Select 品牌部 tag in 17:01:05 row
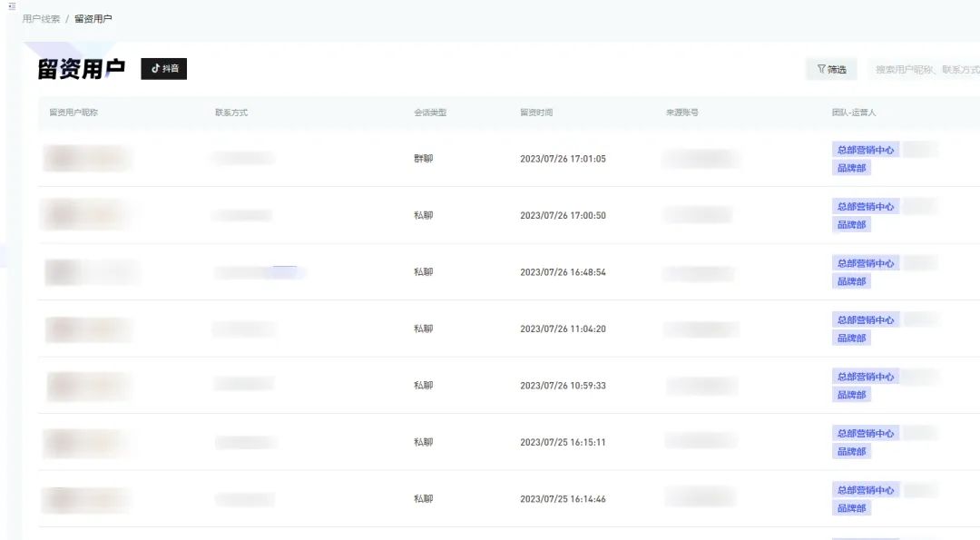The height and width of the screenshot is (540, 980). tap(851, 168)
